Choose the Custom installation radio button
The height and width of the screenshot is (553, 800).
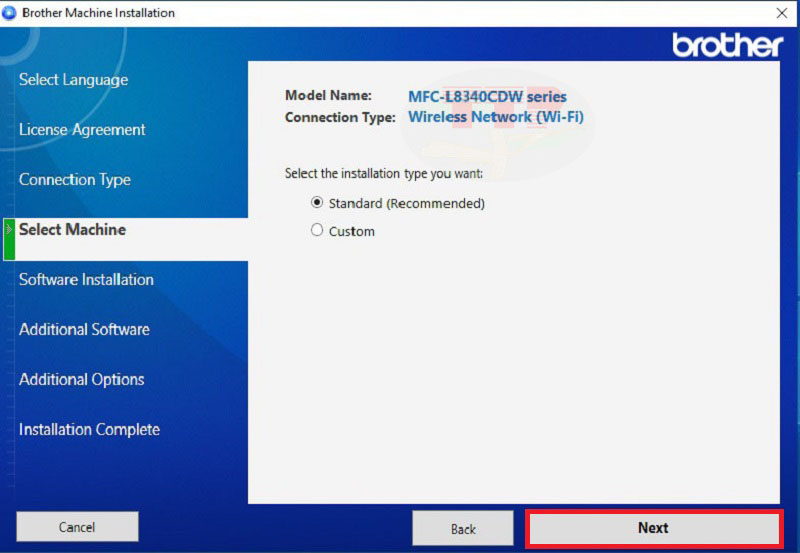(x=317, y=230)
